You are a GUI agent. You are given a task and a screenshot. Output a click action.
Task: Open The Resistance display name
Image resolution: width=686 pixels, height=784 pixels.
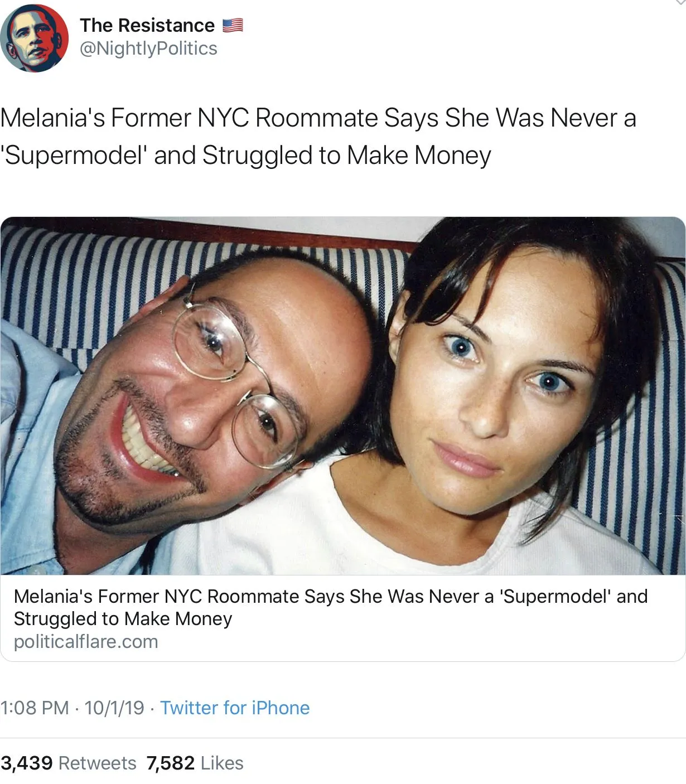[147, 26]
